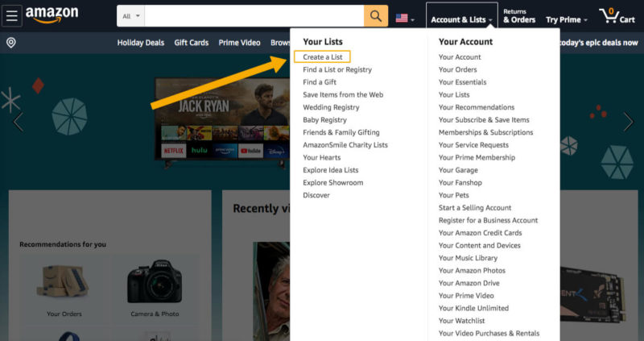Image resolution: width=644 pixels, height=341 pixels.
Task: Open Your Service Requests
Action: (x=473, y=145)
